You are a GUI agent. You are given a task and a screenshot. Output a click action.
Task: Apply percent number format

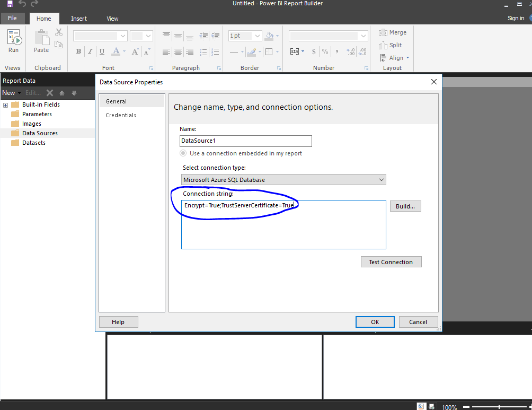(x=325, y=51)
